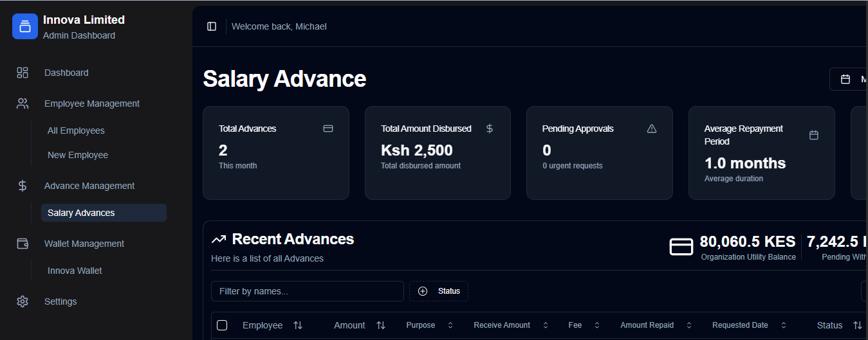Select Salary Advances in sidebar
This screenshot has height=340, width=868.
104,213
